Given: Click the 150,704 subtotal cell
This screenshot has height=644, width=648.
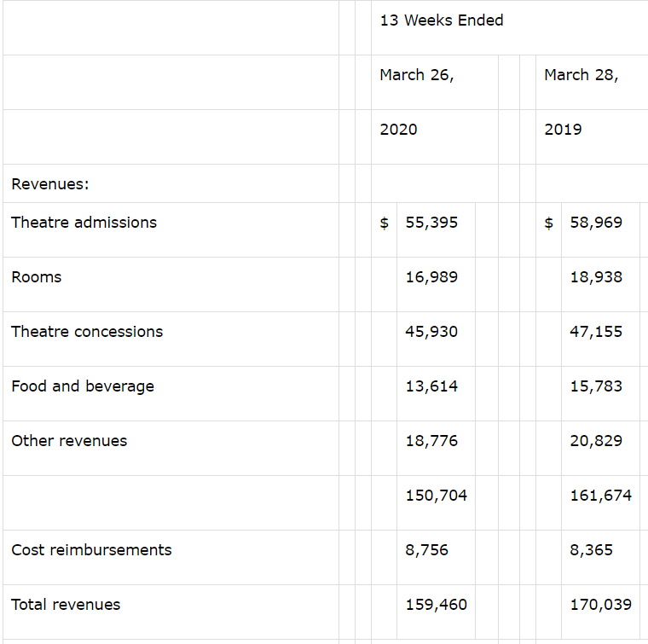Looking at the screenshot, I should tap(436, 496).
